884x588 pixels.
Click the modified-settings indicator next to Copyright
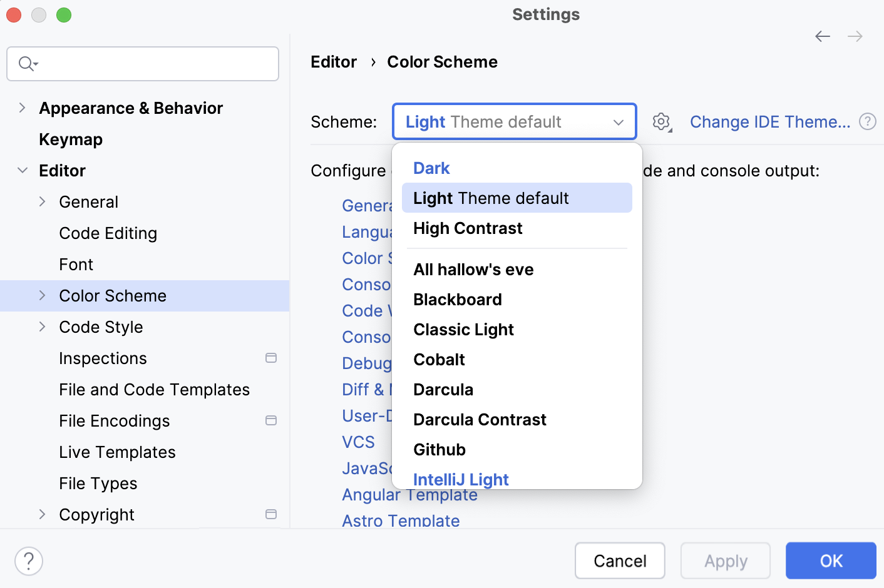(x=271, y=514)
